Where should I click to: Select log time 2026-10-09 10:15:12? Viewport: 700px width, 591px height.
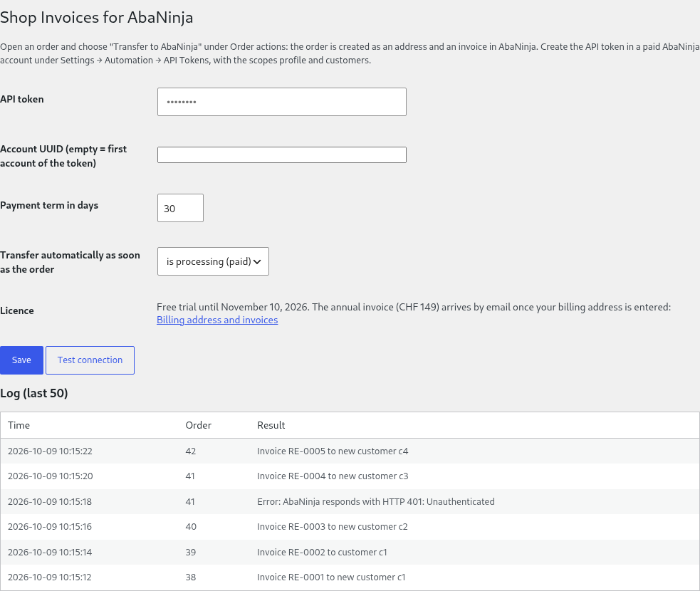tap(50, 577)
